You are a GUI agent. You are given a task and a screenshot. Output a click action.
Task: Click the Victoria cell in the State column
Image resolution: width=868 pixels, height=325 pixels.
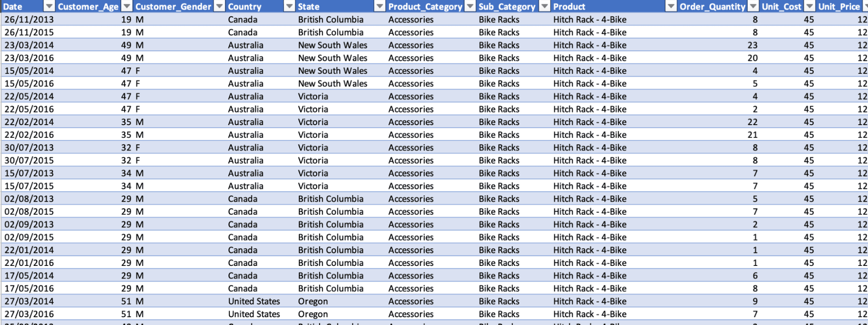[x=313, y=96]
